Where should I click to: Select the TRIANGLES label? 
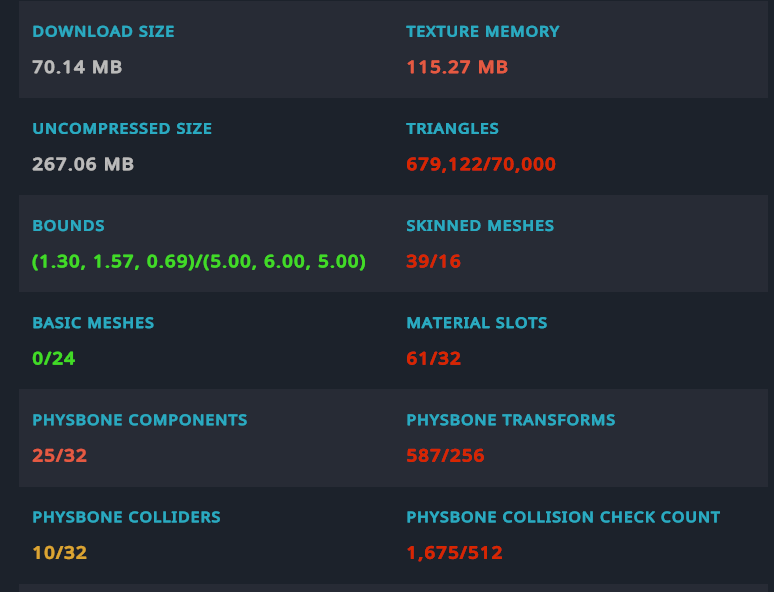(x=452, y=129)
